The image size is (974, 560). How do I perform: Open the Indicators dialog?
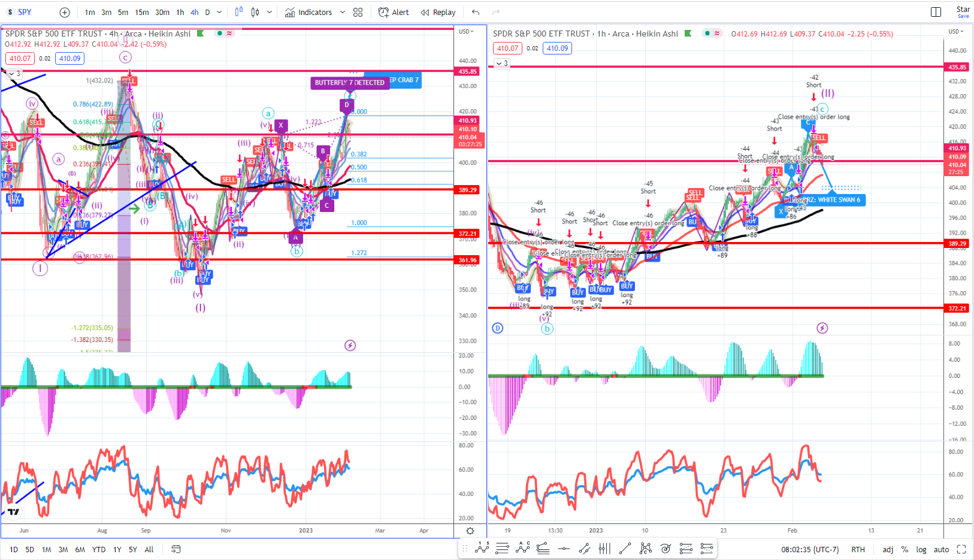308,12
